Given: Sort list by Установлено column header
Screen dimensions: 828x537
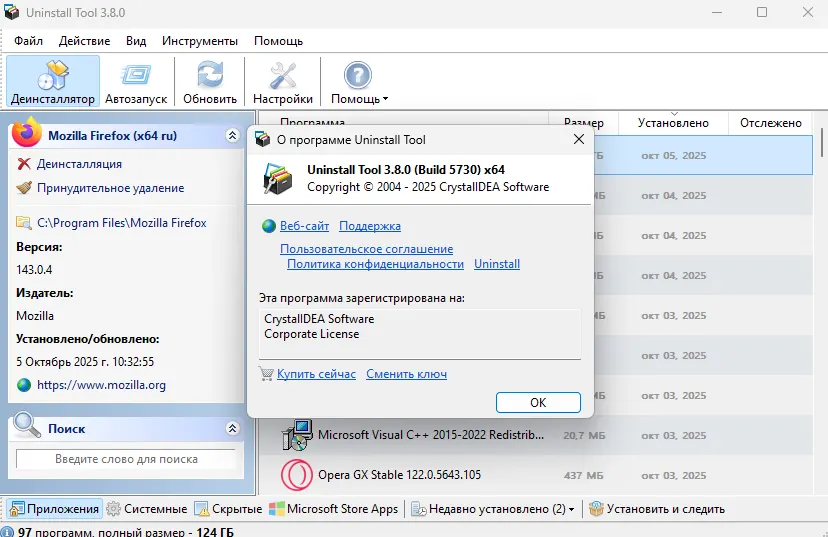Looking at the screenshot, I should coord(673,123).
